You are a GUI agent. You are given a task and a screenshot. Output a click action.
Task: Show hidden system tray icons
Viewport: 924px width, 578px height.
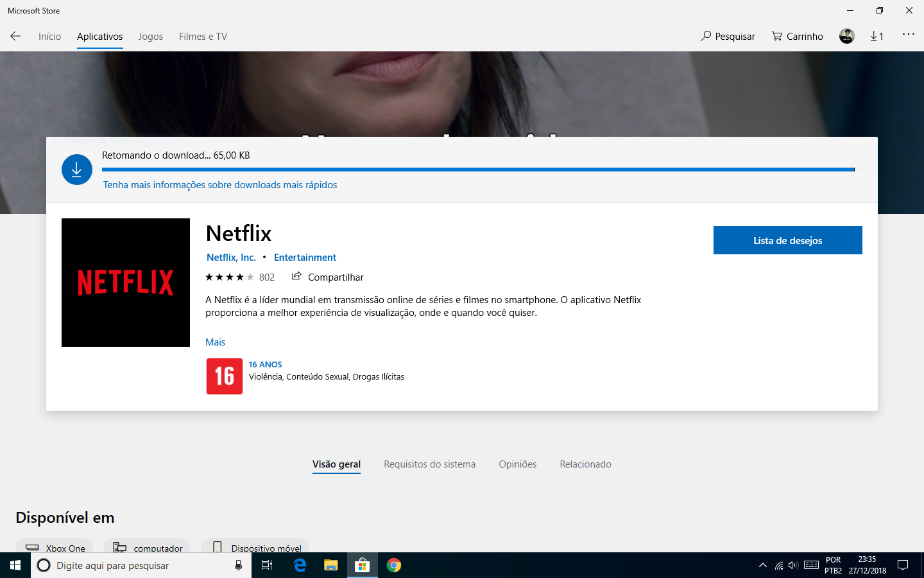(x=763, y=565)
